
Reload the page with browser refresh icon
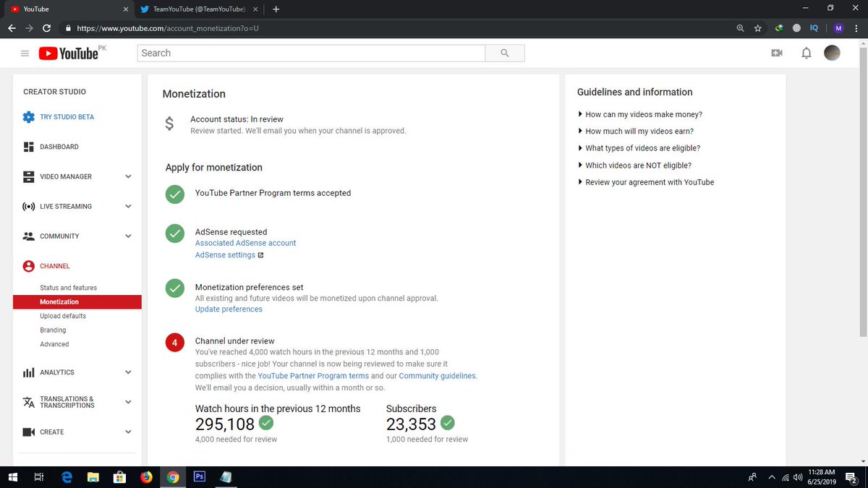coord(47,28)
